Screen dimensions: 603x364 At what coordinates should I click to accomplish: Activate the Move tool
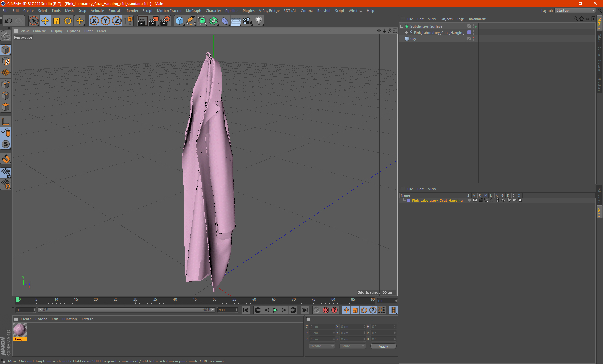point(45,21)
